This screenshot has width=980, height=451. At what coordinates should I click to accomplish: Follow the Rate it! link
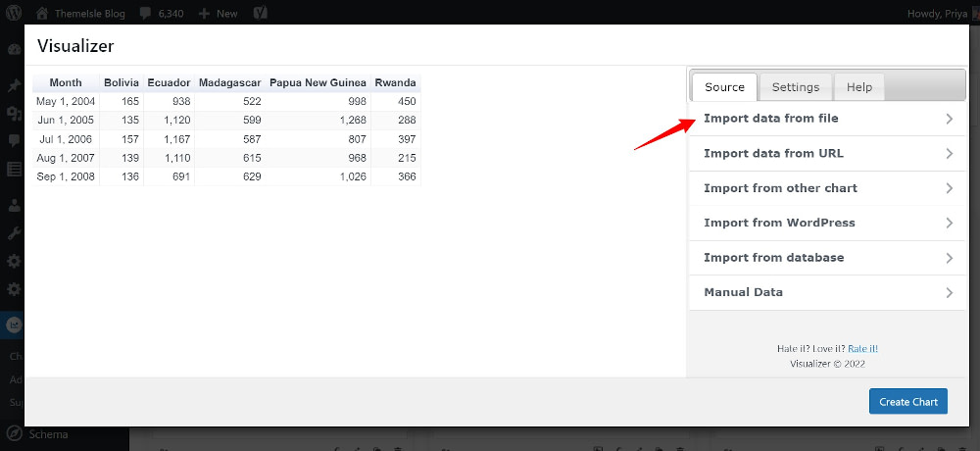[x=863, y=349]
